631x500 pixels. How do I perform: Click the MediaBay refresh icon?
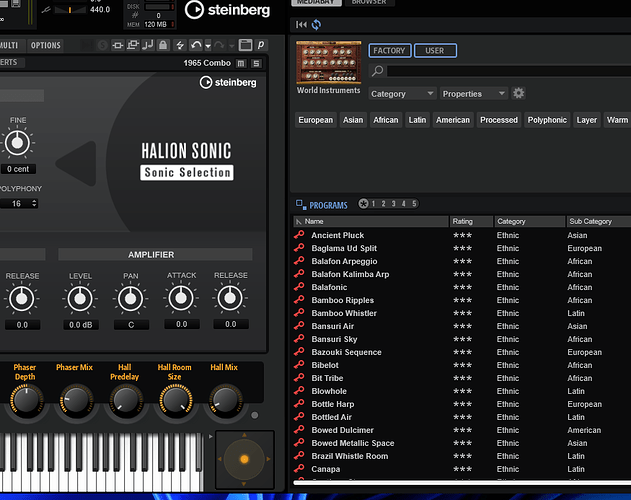pyautogui.click(x=317, y=25)
